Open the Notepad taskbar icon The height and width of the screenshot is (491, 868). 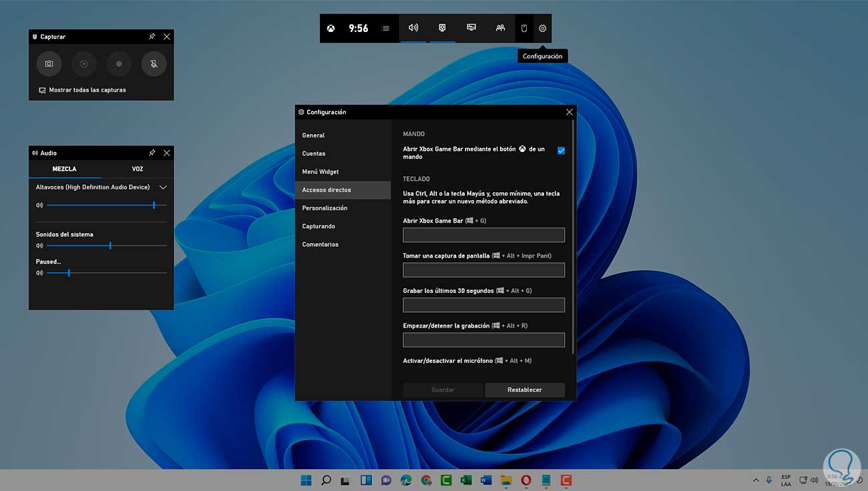546,480
